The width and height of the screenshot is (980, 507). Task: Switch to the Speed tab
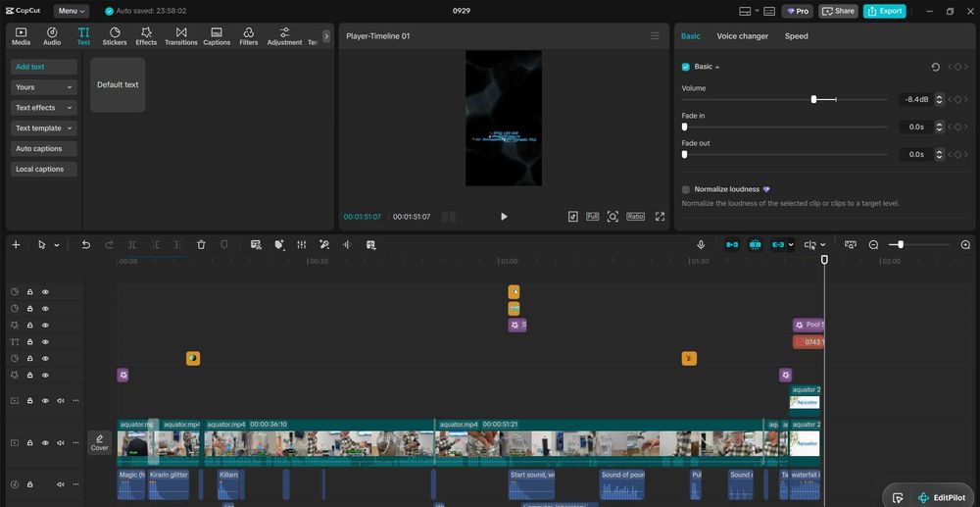point(796,36)
